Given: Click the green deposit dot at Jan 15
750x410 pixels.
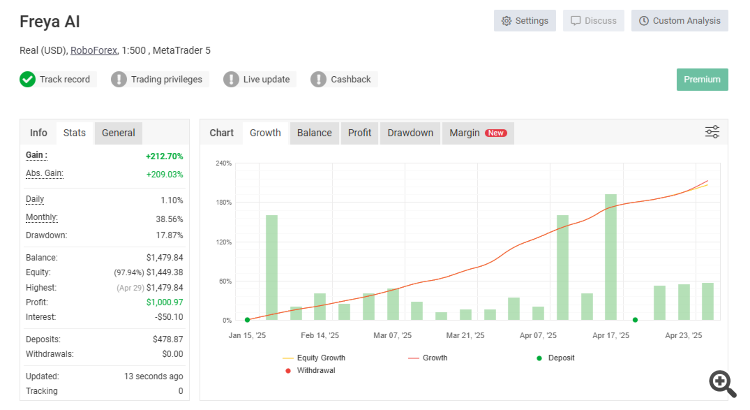Looking at the screenshot, I should (247, 320).
